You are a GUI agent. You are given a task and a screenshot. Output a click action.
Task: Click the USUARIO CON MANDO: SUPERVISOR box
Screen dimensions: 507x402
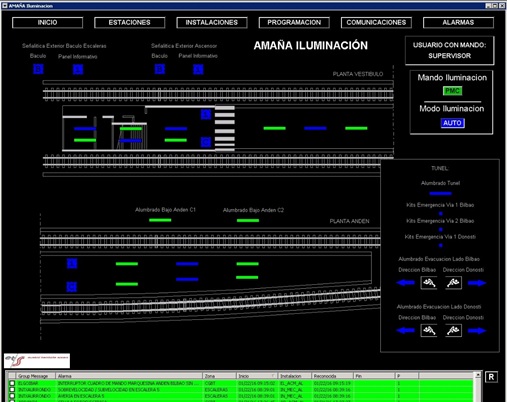pos(449,50)
